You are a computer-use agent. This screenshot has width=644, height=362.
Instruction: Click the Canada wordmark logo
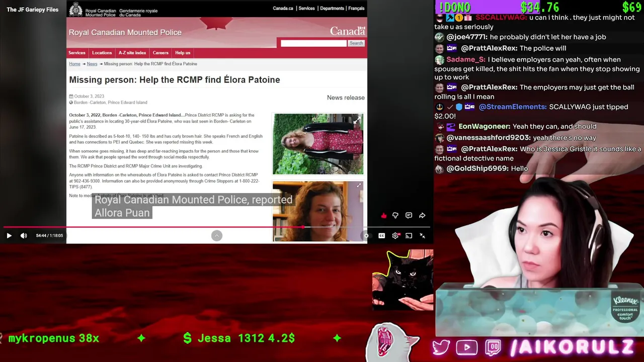click(x=348, y=31)
